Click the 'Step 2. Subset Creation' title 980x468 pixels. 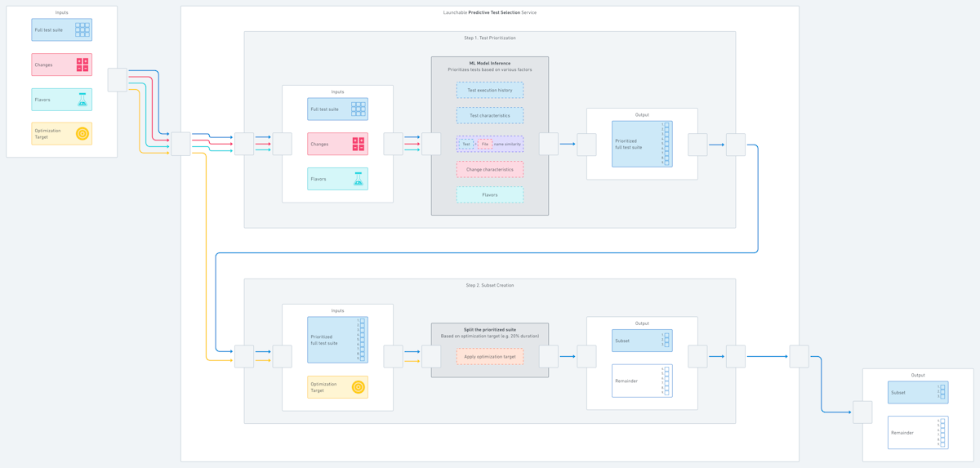coord(490,285)
